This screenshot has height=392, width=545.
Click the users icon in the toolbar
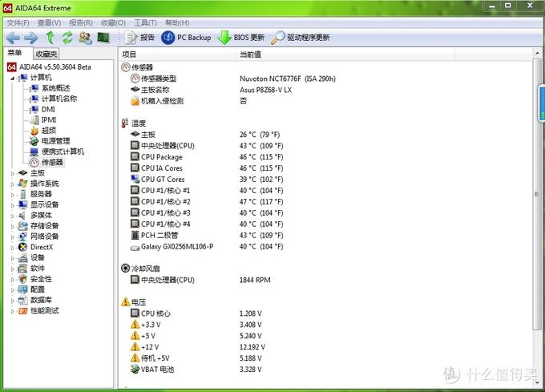coord(85,38)
